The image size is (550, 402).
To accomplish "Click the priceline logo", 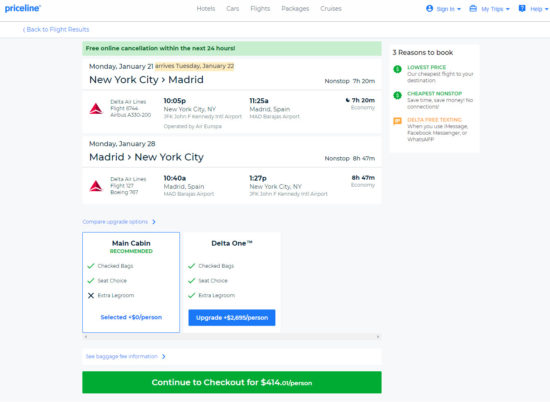I will pyautogui.click(x=22, y=8).
